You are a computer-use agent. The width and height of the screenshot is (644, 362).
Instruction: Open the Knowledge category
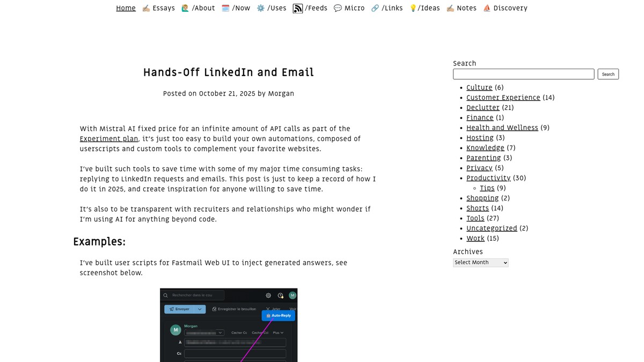pyautogui.click(x=485, y=148)
